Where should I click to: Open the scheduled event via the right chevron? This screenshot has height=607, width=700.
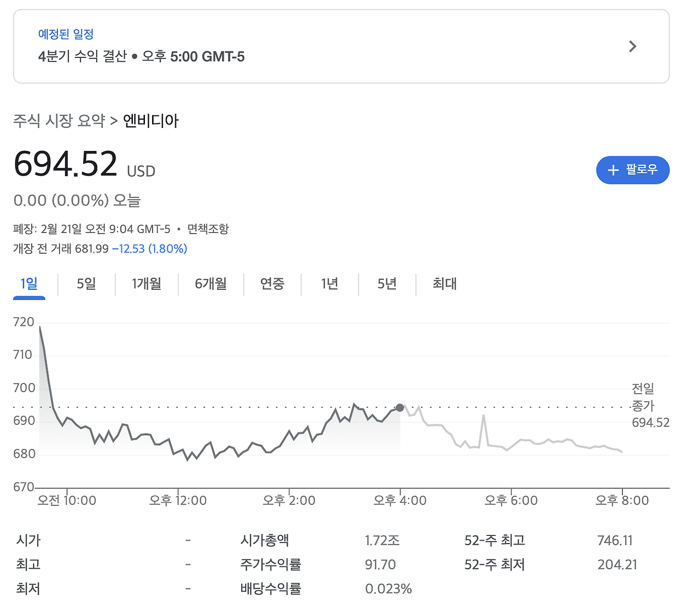click(632, 46)
